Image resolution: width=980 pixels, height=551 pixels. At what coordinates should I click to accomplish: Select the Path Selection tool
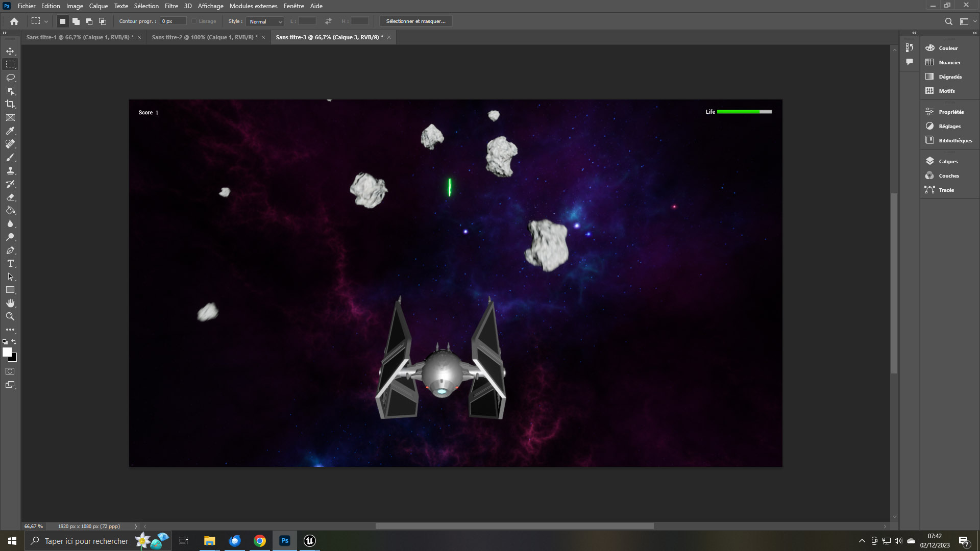coord(10,277)
